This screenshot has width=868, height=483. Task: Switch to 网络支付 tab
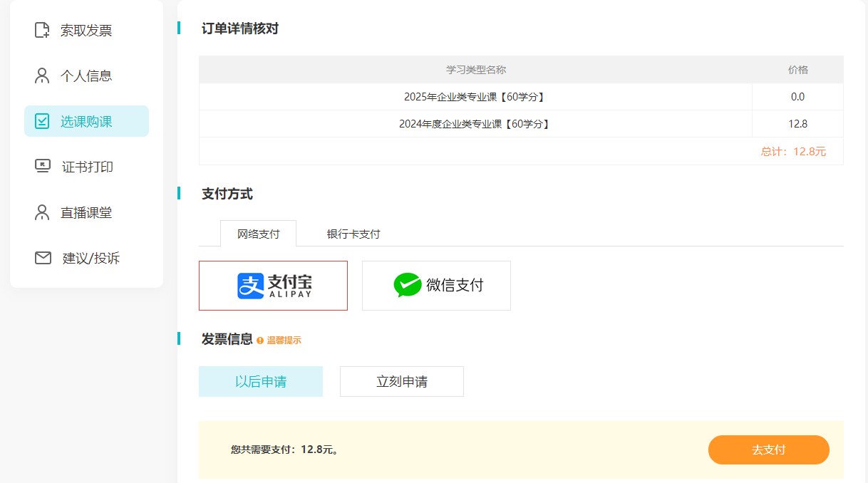pyautogui.click(x=258, y=234)
